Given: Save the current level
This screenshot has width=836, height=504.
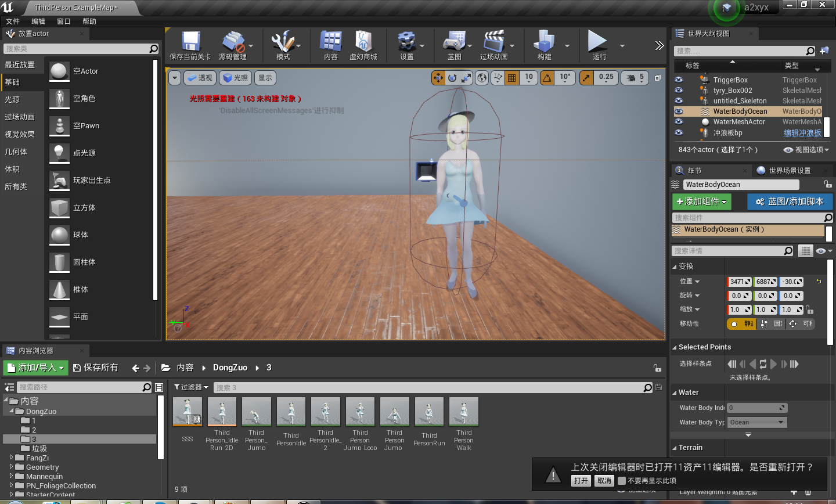Looking at the screenshot, I should point(190,46).
